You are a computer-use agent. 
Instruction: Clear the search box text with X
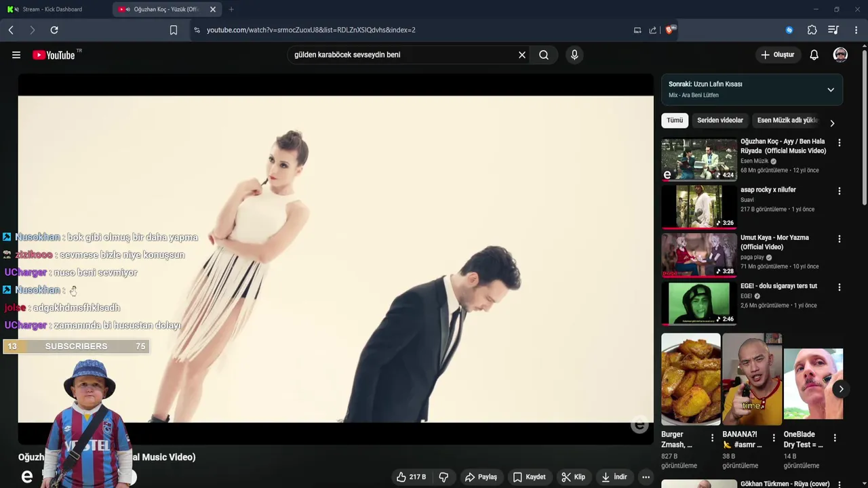(522, 55)
